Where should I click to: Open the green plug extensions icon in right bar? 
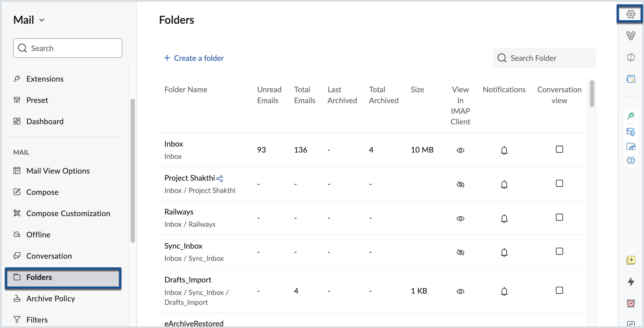coord(631,115)
